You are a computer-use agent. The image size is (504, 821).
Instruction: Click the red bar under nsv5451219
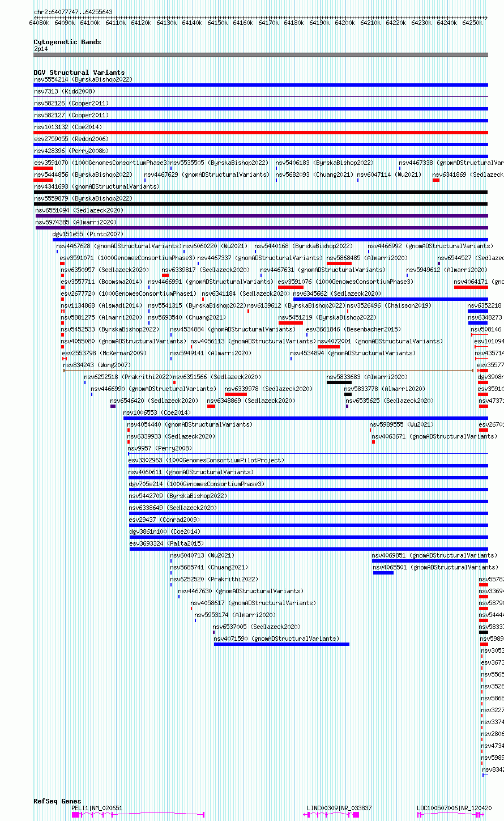[291, 323]
